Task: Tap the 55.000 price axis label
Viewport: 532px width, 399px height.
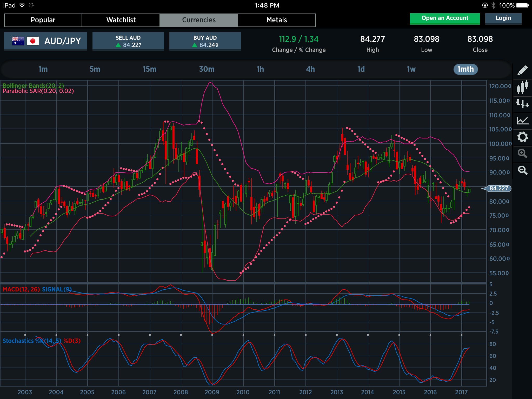Action: [x=499, y=273]
